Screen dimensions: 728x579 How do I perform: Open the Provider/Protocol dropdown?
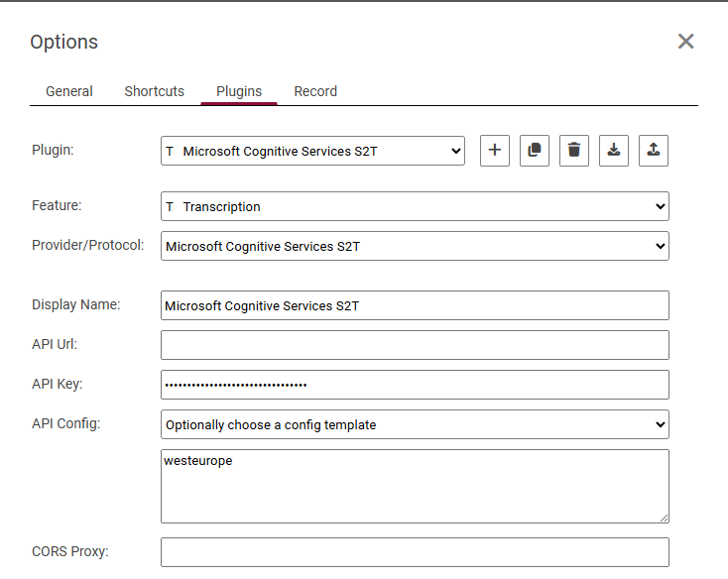415,246
